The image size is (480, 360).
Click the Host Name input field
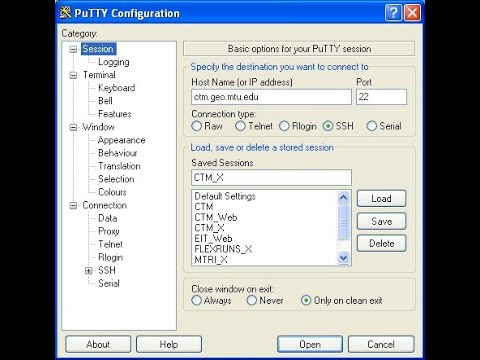[x=271, y=97]
